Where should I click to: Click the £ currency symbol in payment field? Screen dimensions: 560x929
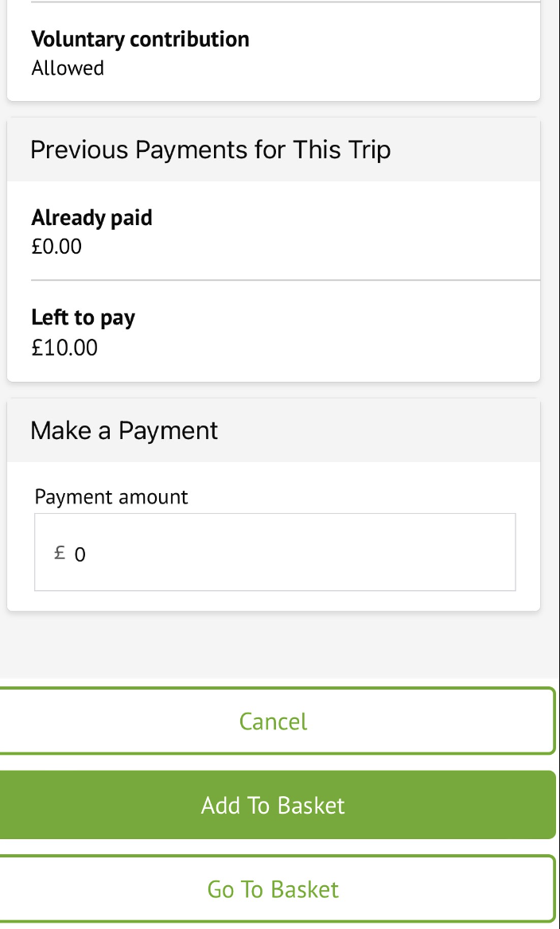click(x=60, y=553)
